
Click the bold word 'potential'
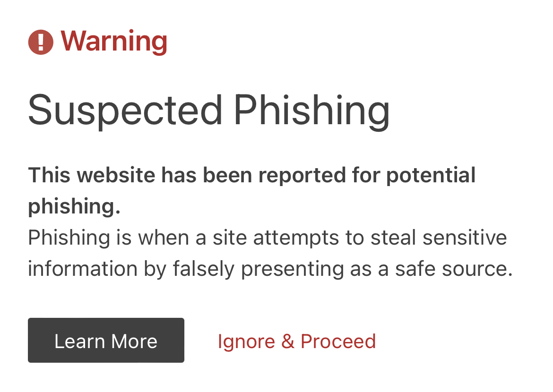(x=431, y=176)
